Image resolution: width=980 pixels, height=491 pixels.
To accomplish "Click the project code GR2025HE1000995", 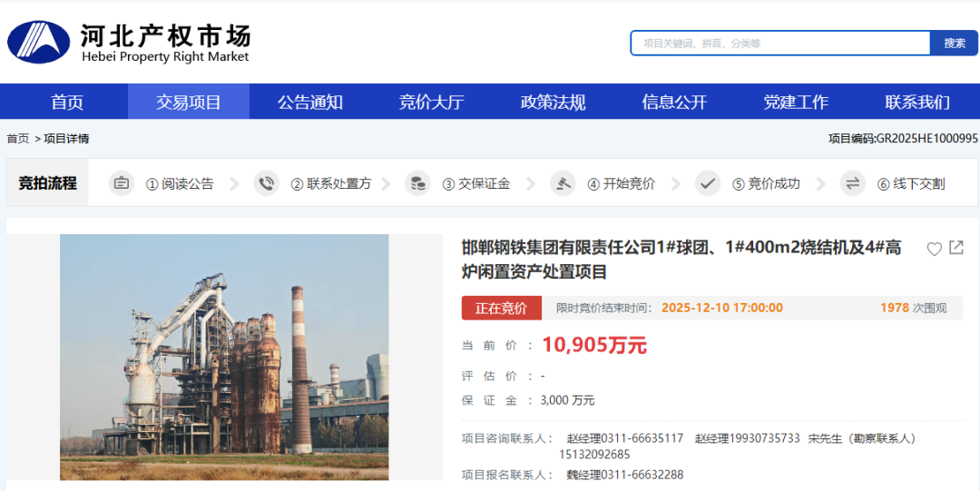I will (927, 139).
